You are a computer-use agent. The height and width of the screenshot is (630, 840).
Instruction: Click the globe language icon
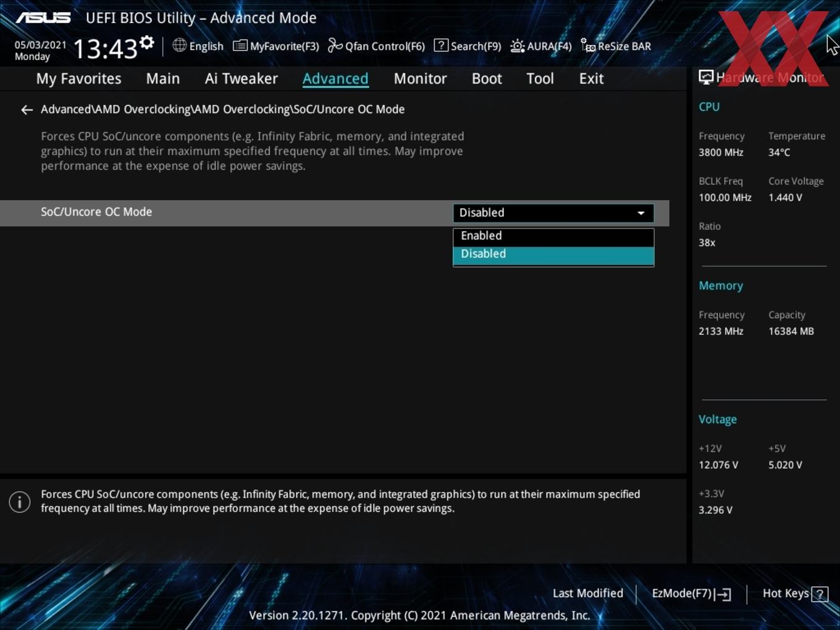coord(179,45)
